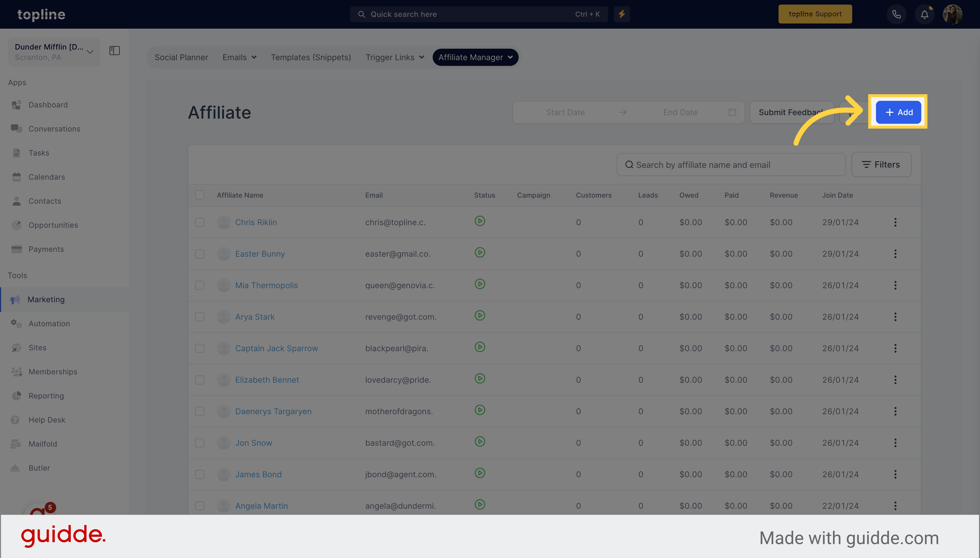Open Captain Jack Sparrow affiliate link
Viewport: 980px width, 558px height.
[276, 348]
